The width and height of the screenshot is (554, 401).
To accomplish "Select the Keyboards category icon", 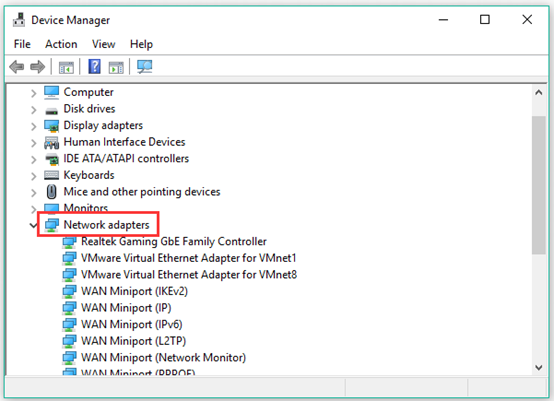I will 52,175.
